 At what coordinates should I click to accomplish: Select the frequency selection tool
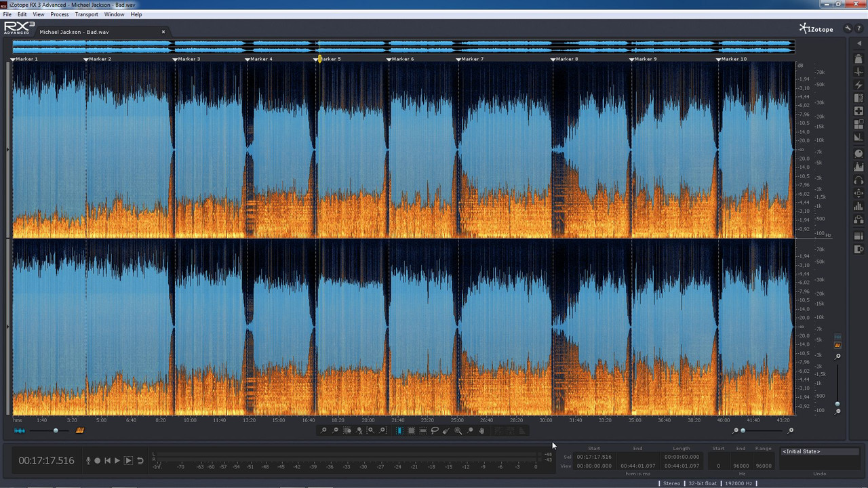click(422, 430)
